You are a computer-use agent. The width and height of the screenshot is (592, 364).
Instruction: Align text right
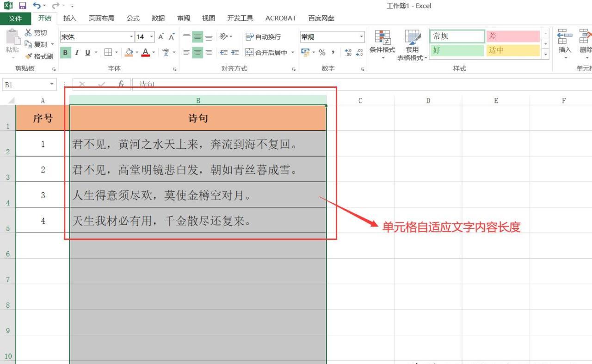pos(209,52)
